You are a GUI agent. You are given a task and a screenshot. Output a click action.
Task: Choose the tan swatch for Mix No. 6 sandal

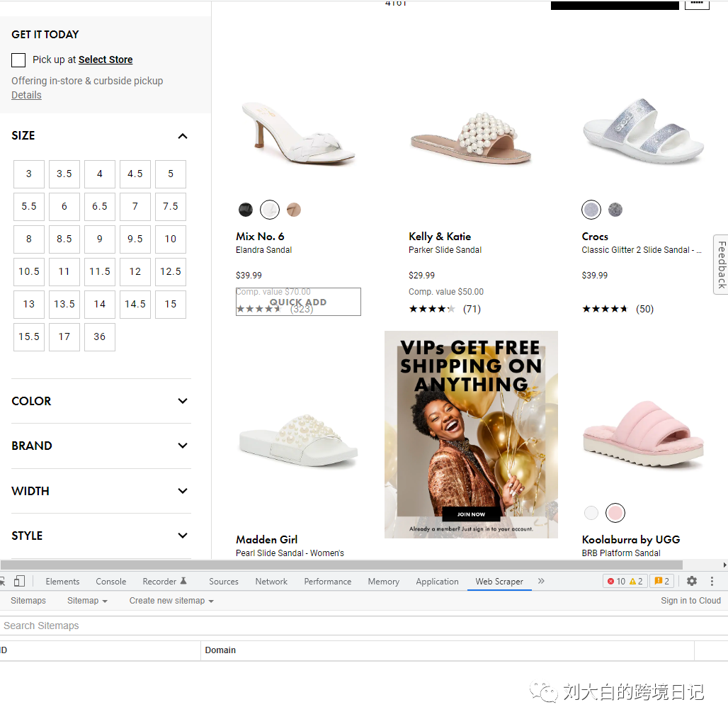point(294,210)
